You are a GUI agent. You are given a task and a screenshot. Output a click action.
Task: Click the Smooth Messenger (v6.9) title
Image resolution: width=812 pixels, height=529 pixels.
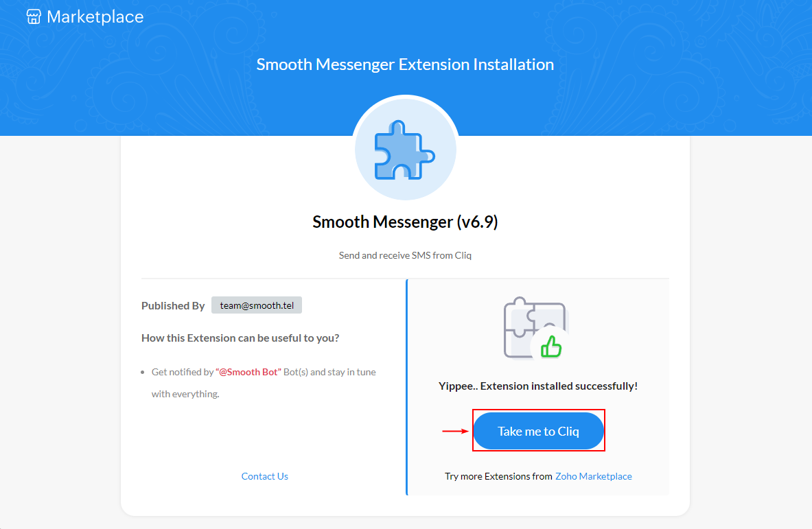pos(405,222)
